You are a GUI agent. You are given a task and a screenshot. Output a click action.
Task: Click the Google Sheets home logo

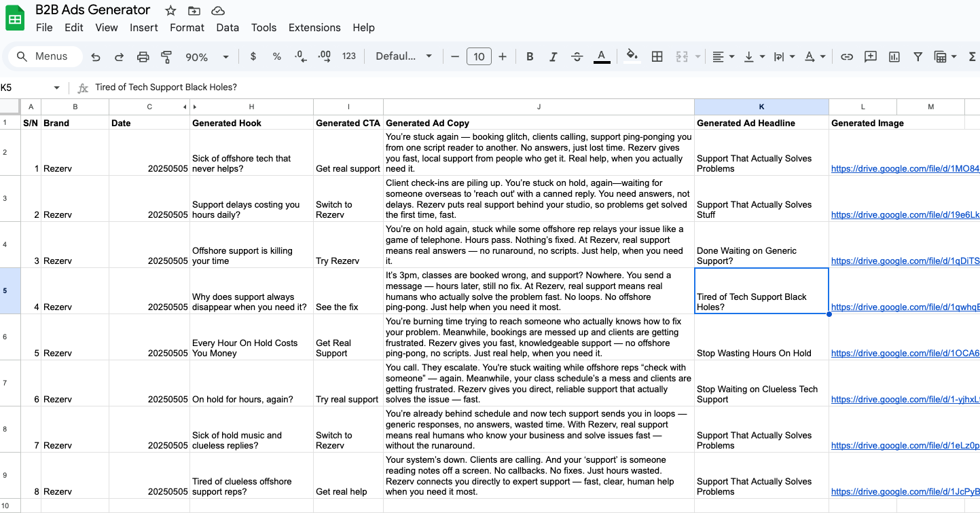point(15,18)
